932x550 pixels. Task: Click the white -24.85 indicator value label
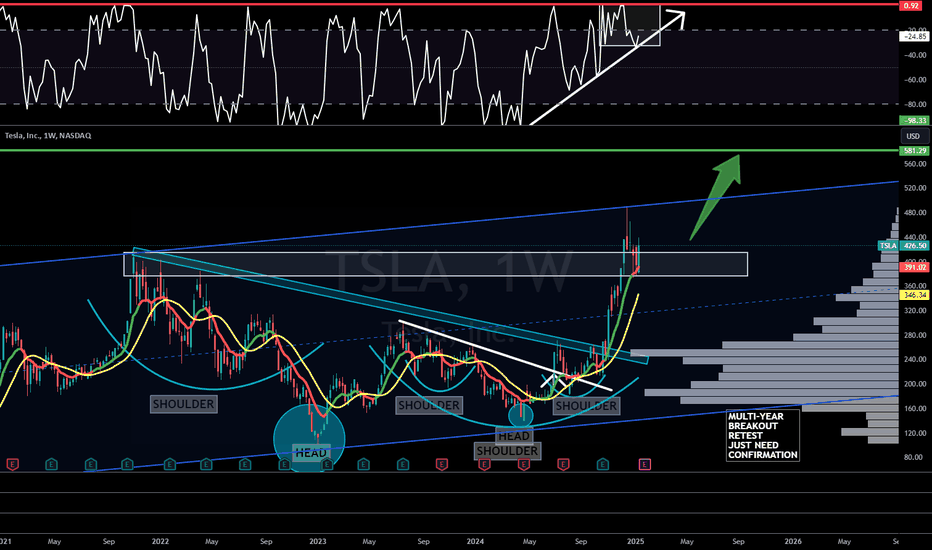tap(914, 36)
